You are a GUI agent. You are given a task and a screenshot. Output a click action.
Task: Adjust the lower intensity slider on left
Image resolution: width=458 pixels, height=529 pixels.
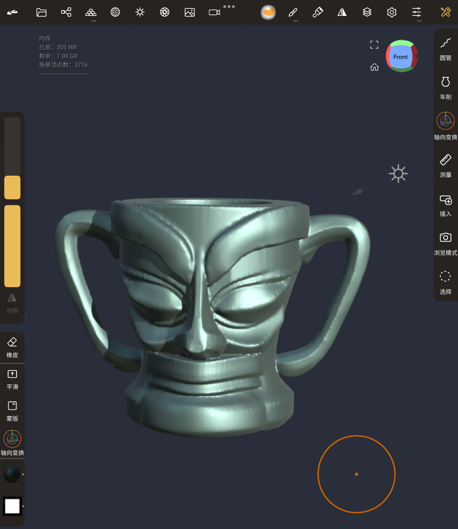pyautogui.click(x=12, y=246)
